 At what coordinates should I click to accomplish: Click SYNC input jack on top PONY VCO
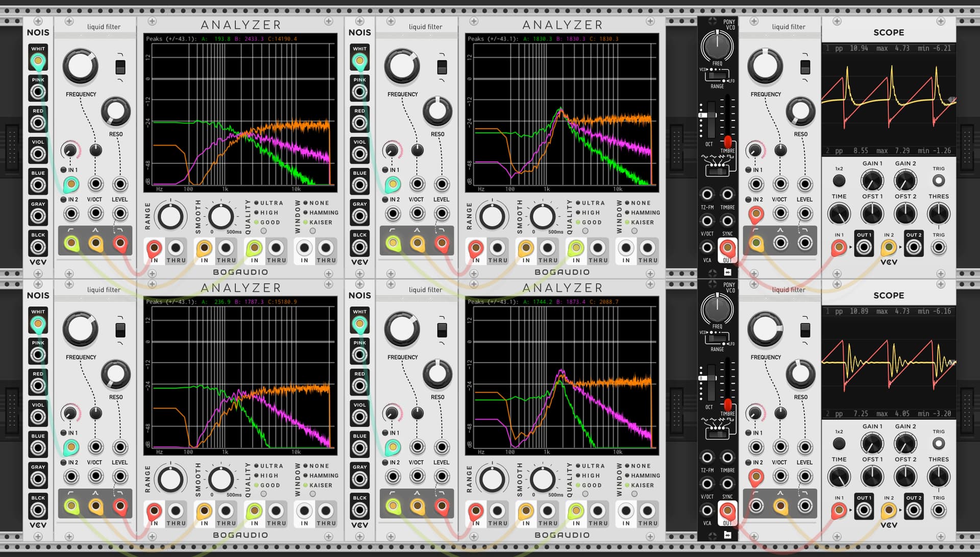click(x=727, y=221)
